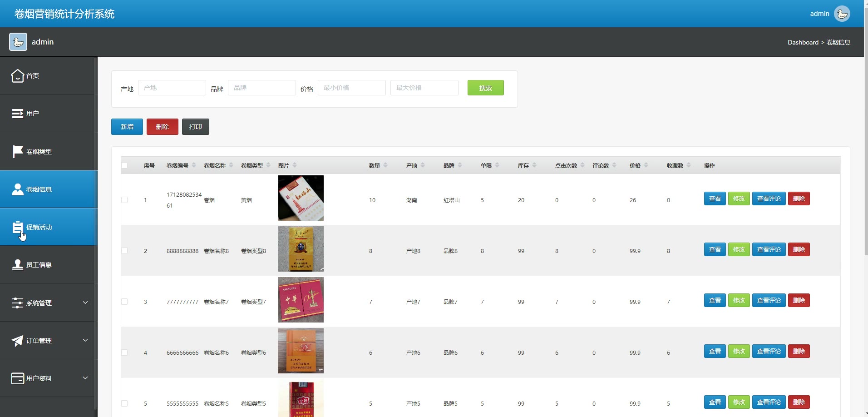Screen dimensions: 868x417
Task: Click the card icon beside 用户资料
Action: tap(18, 378)
